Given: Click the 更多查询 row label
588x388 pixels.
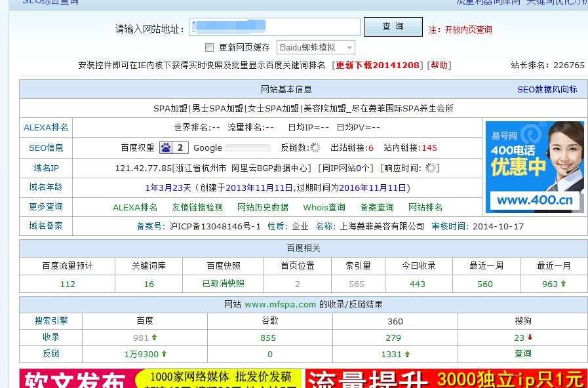Looking at the screenshot, I should pyautogui.click(x=46, y=206).
